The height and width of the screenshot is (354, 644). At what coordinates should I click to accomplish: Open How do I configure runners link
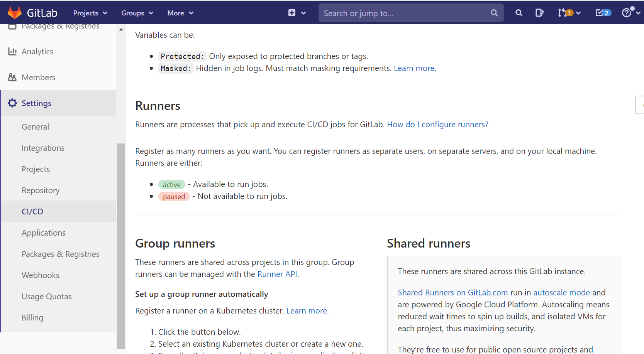437,125
